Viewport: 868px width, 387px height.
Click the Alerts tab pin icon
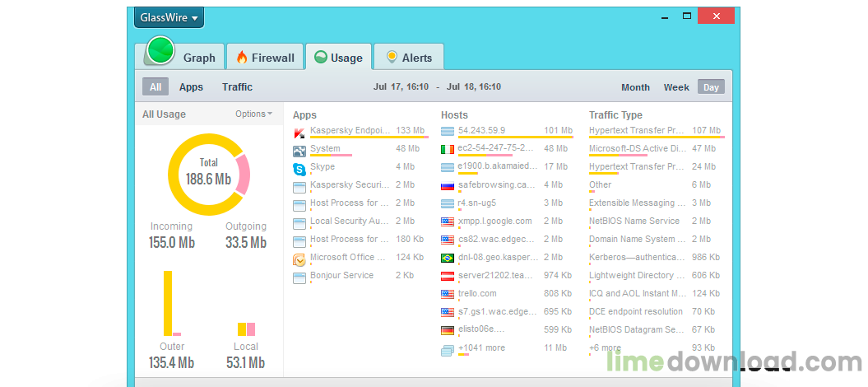pyautogui.click(x=392, y=57)
